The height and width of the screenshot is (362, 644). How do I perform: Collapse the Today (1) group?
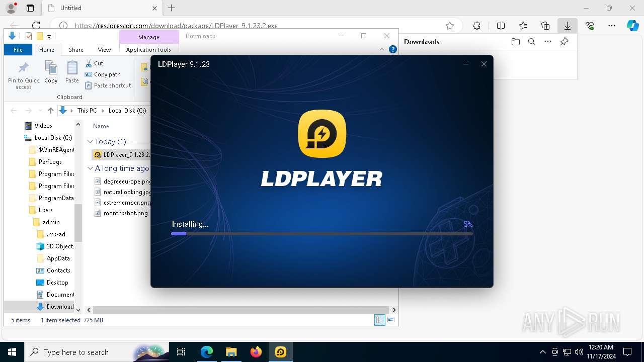tap(91, 142)
